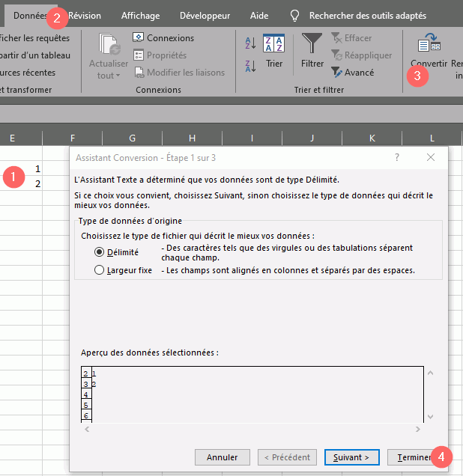
Task: Select the Délimité radio button
Action: click(100, 252)
